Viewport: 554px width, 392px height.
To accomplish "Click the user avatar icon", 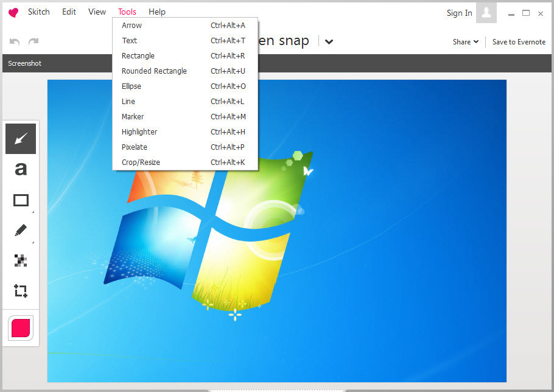I will (x=486, y=12).
